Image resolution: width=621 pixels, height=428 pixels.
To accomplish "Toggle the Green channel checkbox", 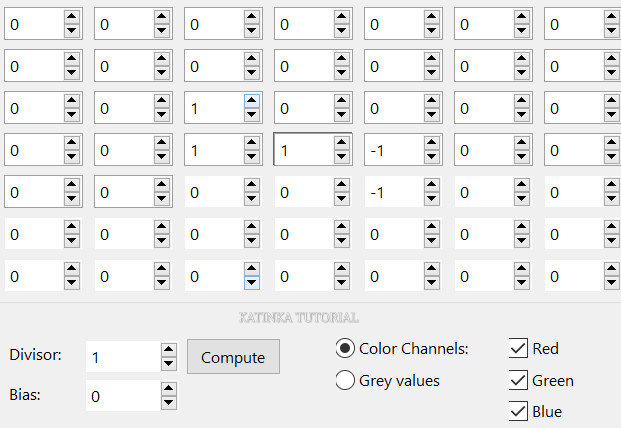I will [x=518, y=380].
